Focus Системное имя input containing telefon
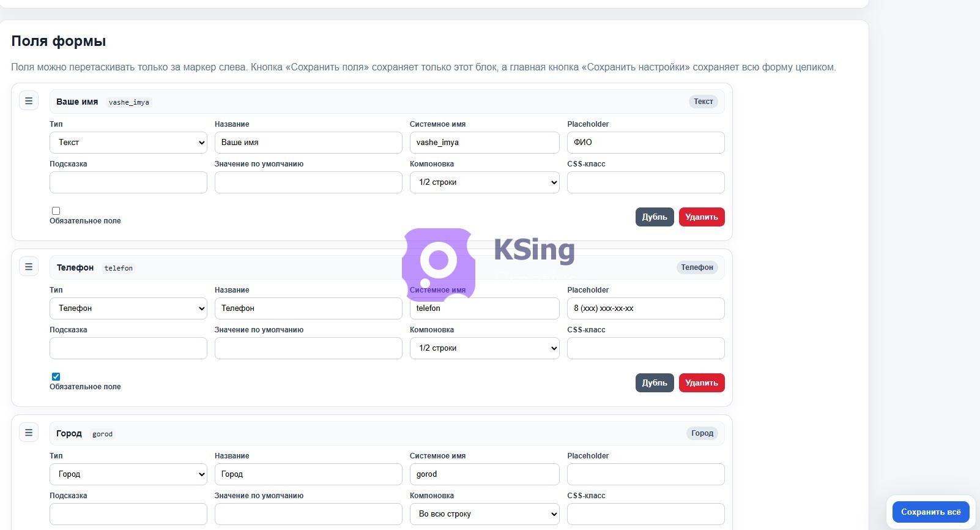Viewport: 980px width, 530px height. point(484,308)
